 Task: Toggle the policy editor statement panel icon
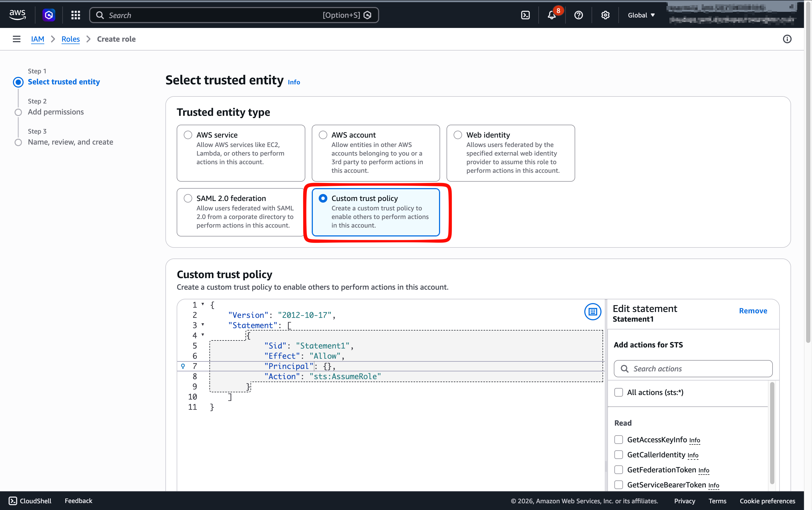(x=593, y=312)
